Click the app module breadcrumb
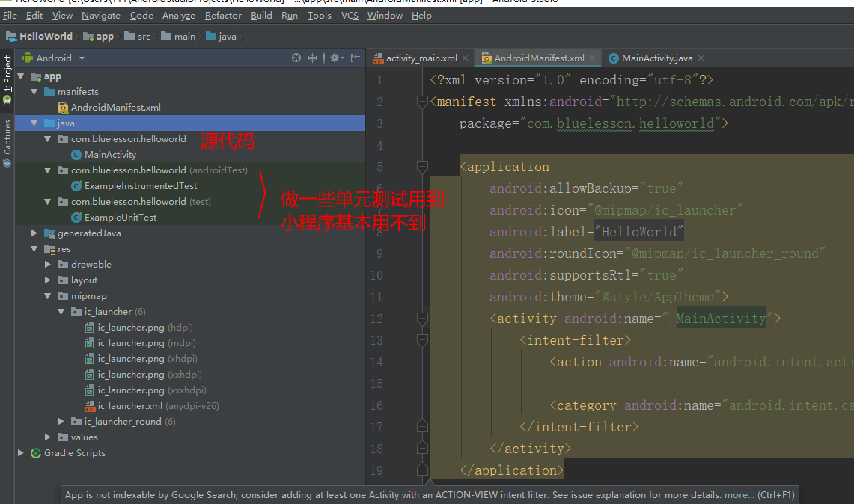The width and height of the screenshot is (854, 504). point(99,37)
